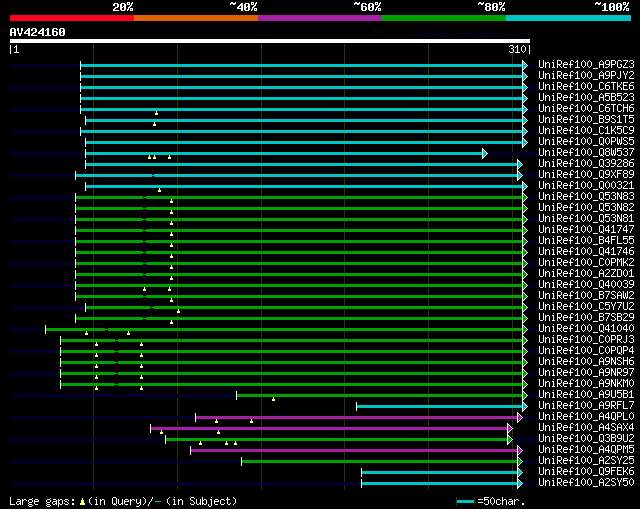Screen dimensions: 640x509
Task: Pick the UniRef100_A4QPL0 label
Action: click(x=586, y=417)
